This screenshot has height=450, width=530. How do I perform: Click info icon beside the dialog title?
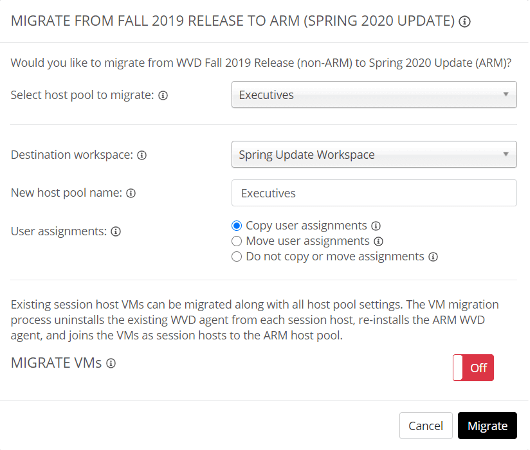(465, 22)
